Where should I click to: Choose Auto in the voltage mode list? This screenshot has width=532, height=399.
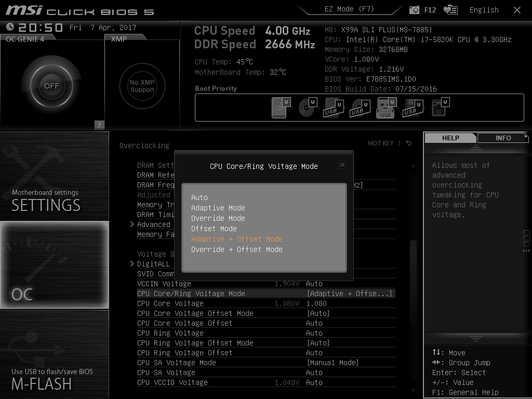(199, 197)
